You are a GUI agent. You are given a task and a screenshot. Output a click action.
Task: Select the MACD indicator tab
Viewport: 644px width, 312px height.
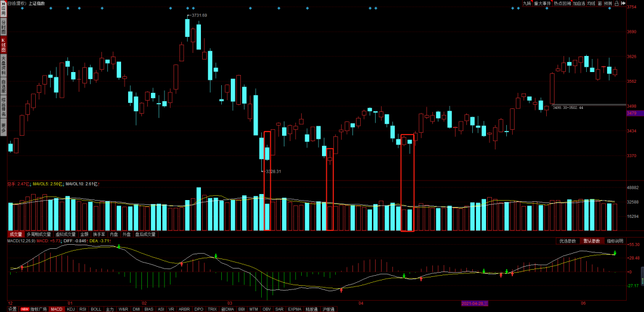point(57,309)
